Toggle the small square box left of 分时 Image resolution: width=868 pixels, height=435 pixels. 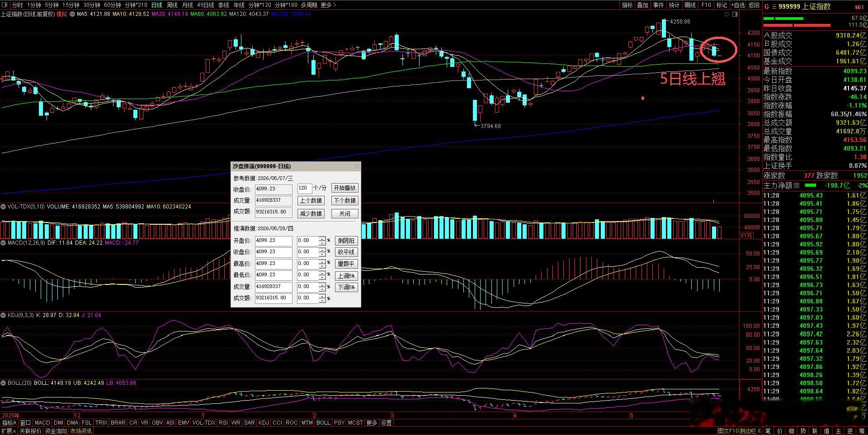point(5,5)
